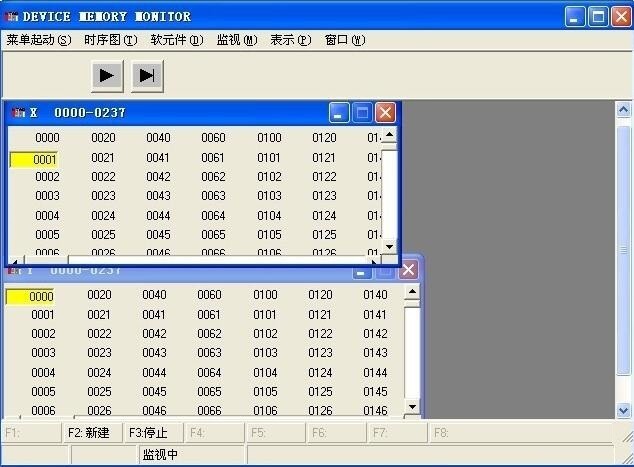
Task: Select device 0120 in Y window
Action: [x=320, y=295]
